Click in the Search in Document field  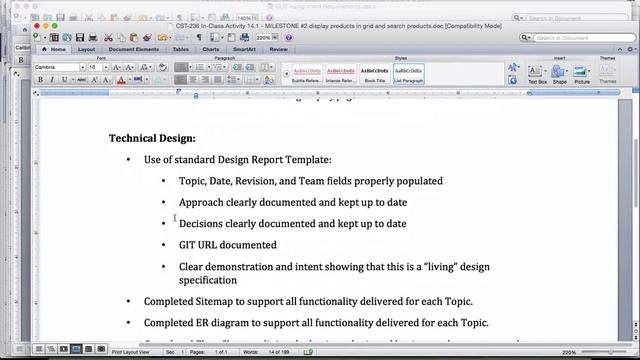point(584,38)
